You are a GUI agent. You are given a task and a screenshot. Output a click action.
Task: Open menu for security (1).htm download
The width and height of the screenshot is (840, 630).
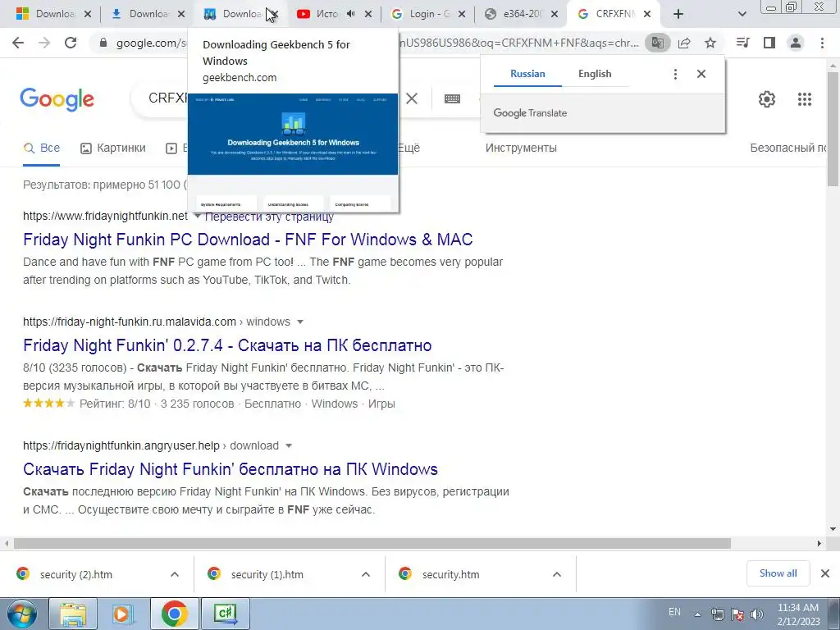(x=366, y=574)
